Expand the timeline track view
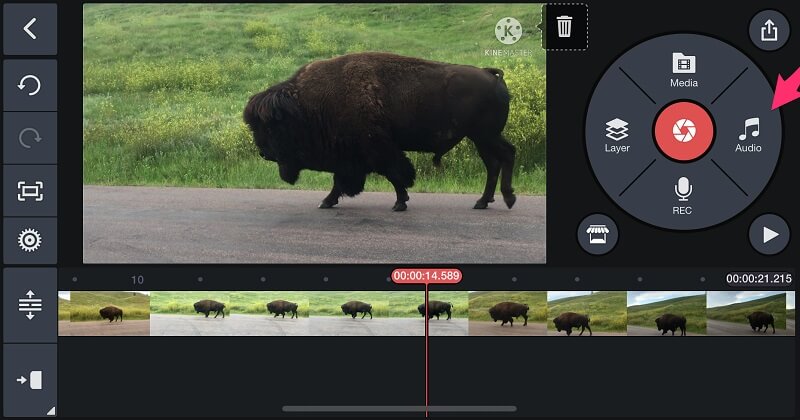Viewport: 800px width, 420px height. coord(30,305)
